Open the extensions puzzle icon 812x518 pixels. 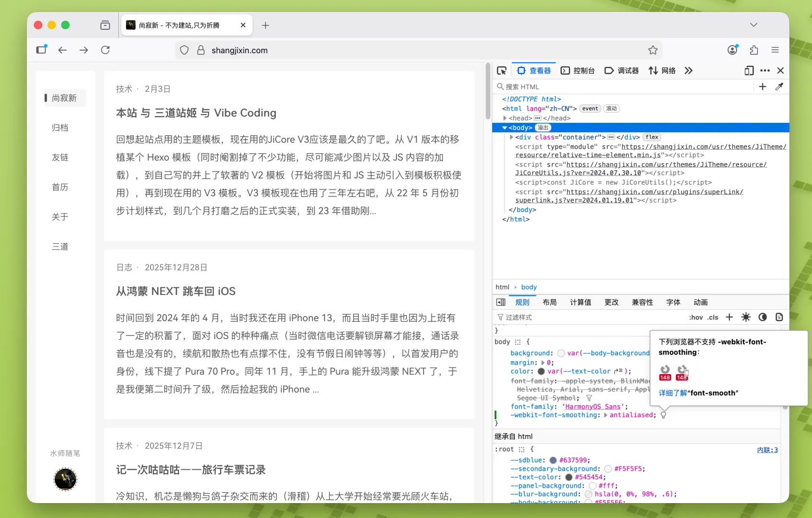754,50
